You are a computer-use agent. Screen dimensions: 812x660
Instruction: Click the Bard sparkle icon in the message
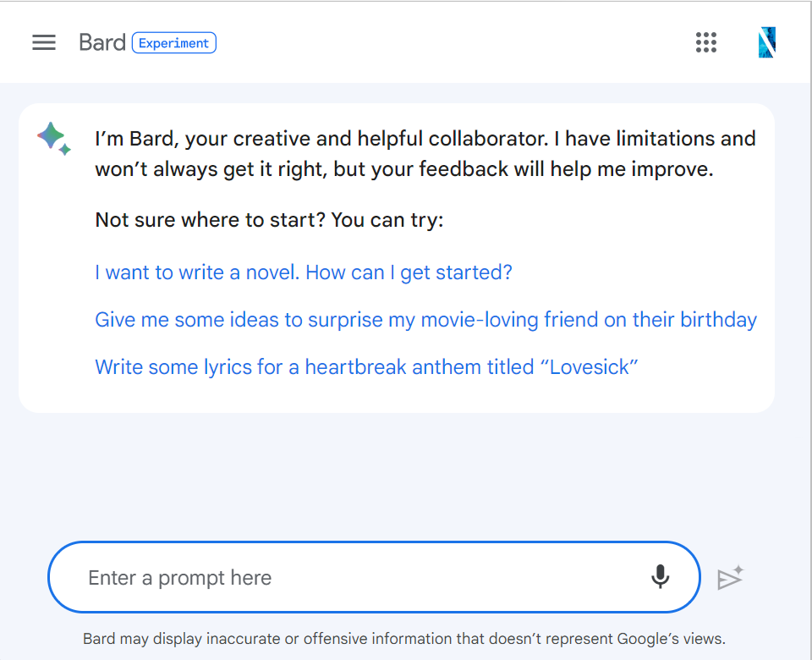pos(54,138)
